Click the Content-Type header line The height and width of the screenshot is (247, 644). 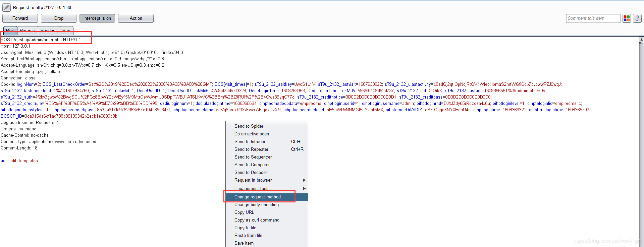[x=48, y=141]
